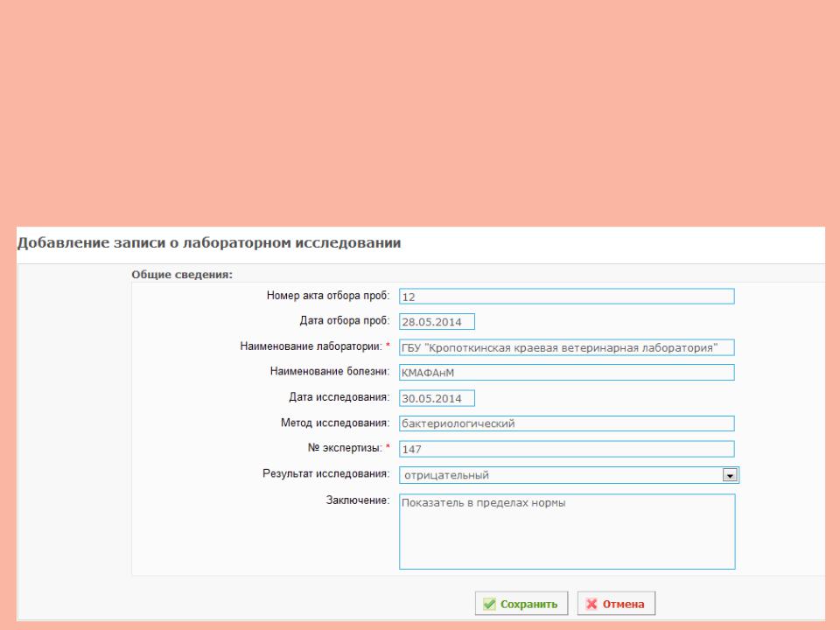The width and height of the screenshot is (840, 630).
Task: Click the Результат исследования label
Action: [326, 474]
